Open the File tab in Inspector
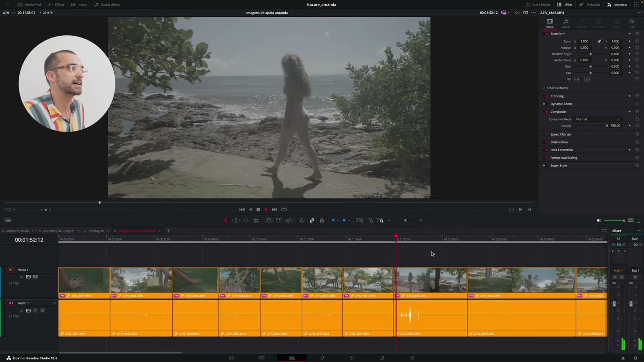644x362 pixels. pos(632,23)
